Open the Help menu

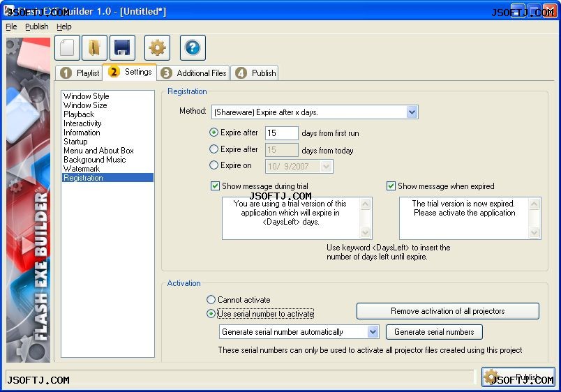point(64,27)
